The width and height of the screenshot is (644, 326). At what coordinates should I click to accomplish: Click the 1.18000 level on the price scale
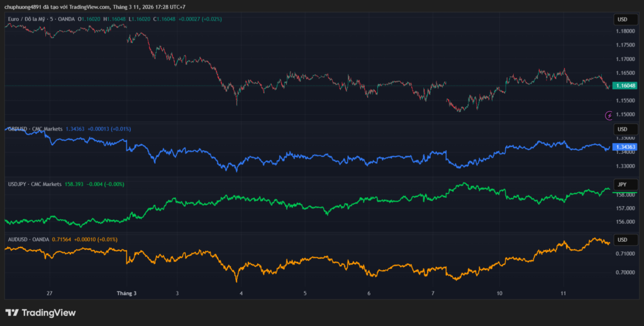(625, 31)
